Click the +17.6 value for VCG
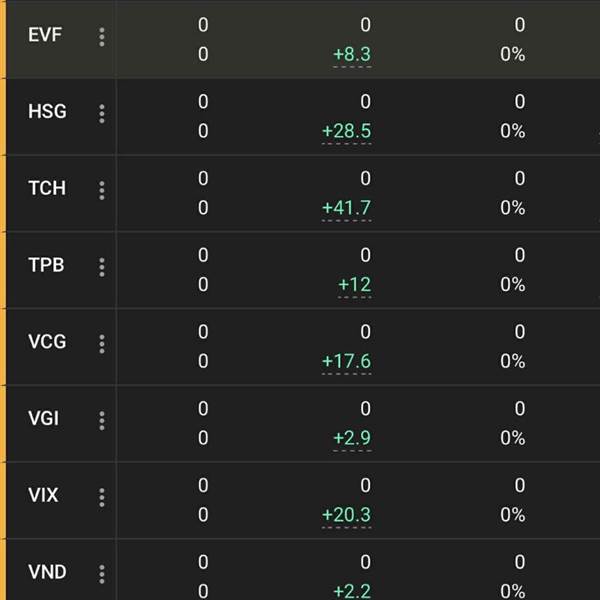This screenshot has height=600, width=600. point(347,361)
